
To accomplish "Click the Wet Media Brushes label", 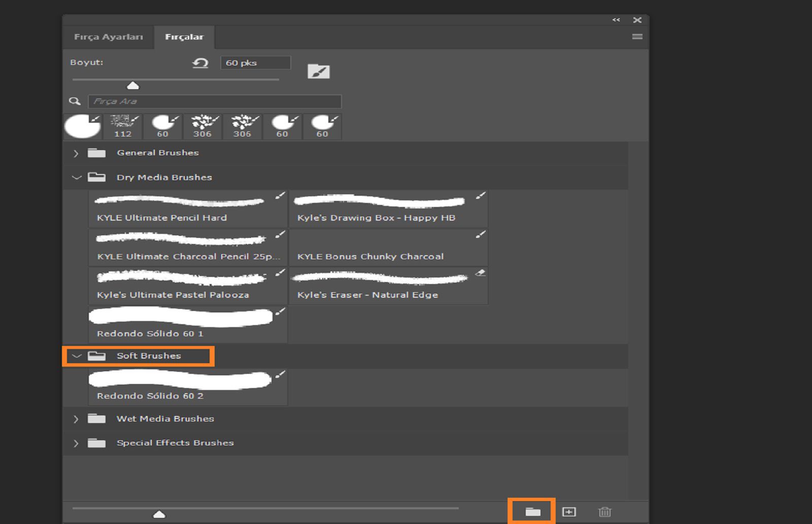I will click(165, 418).
